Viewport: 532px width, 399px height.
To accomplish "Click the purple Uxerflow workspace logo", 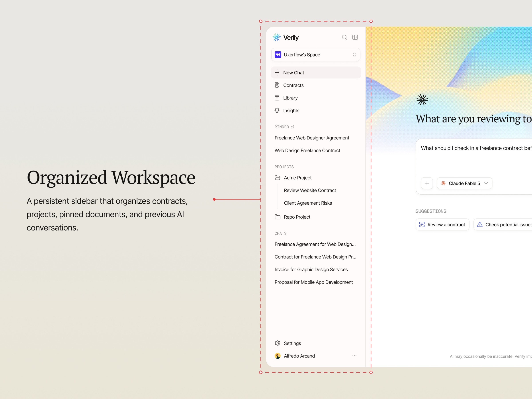I will (x=278, y=55).
